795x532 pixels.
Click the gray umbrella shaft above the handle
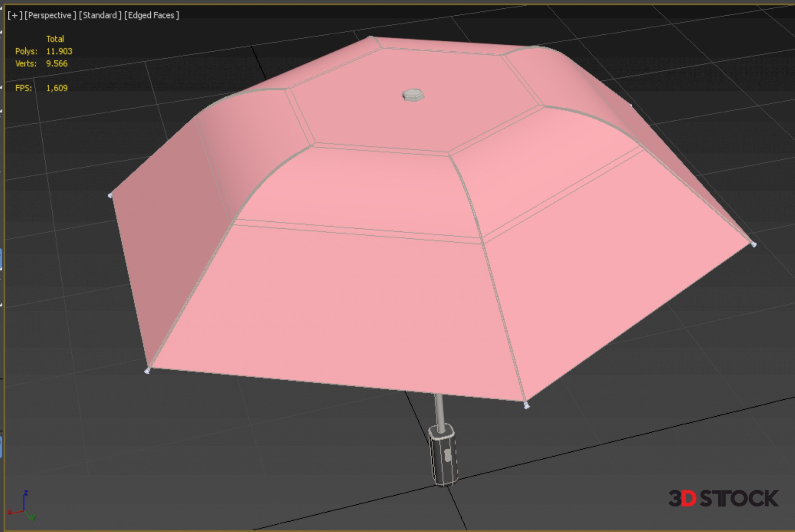tap(439, 410)
